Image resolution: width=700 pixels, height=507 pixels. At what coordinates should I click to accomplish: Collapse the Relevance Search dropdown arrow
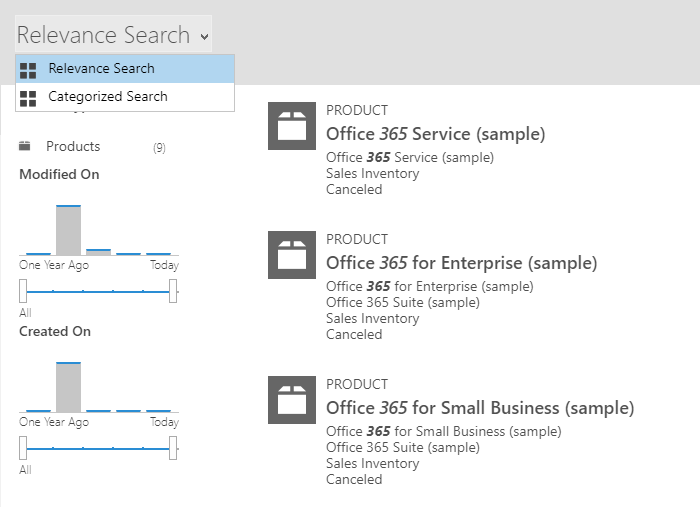(x=204, y=37)
